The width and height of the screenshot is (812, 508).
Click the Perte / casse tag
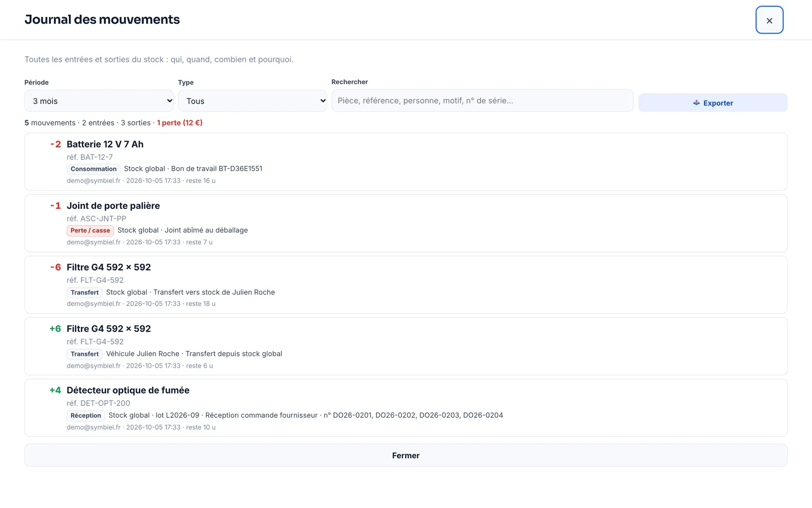click(x=90, y=230)
